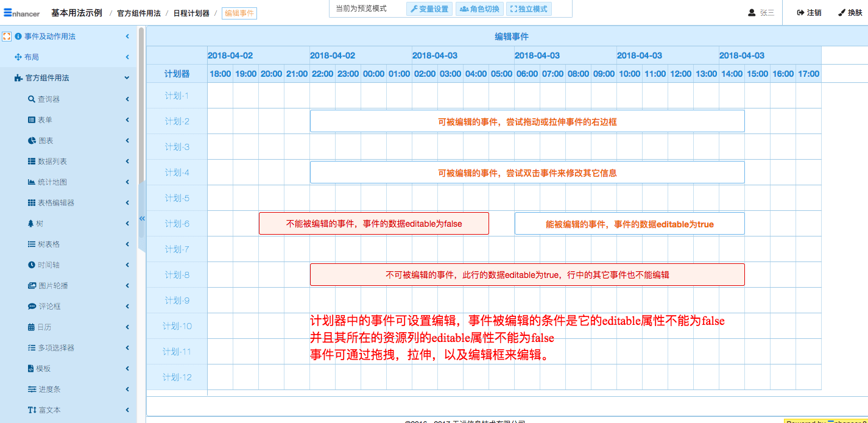Select the red non-editable event in 计划-6
The height and width of the screenshot is (423, 868).
[x=373, y=224]
